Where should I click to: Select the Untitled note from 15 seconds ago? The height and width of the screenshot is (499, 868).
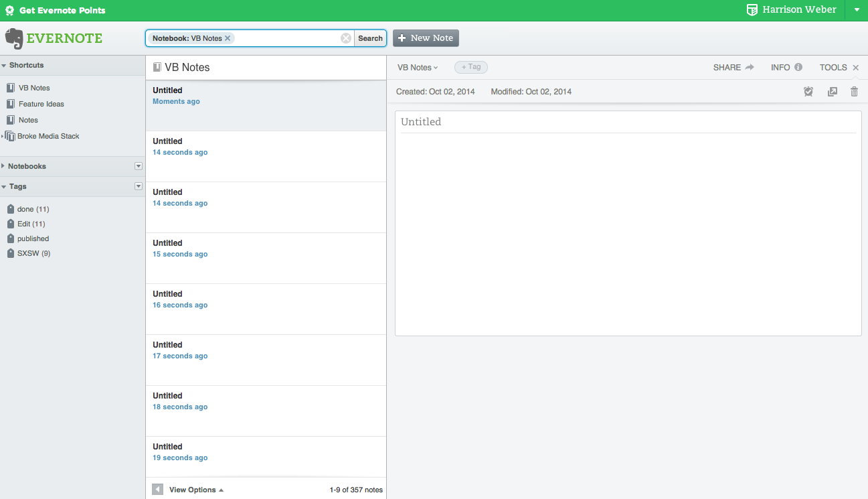pos(266,259)
